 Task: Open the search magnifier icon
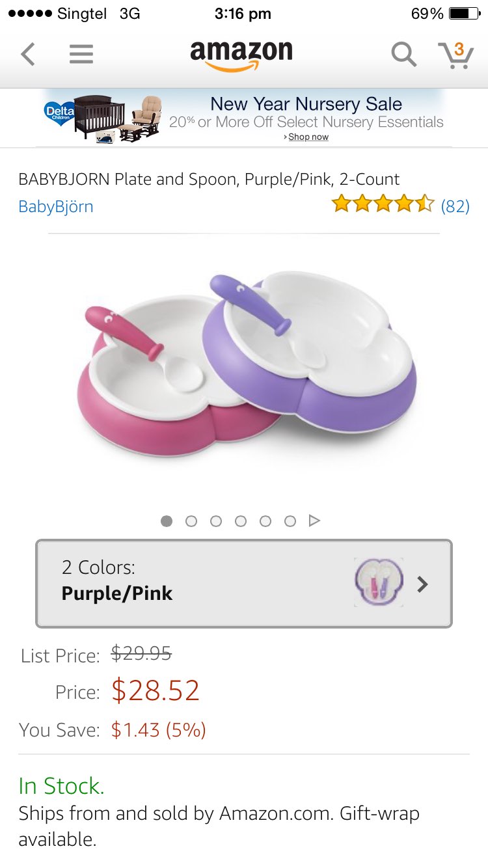tap(403, 54)
